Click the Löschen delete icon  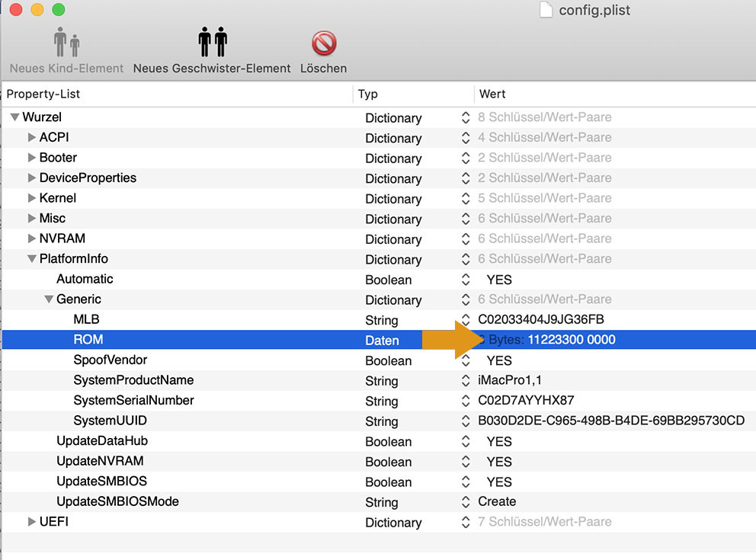(324, 43)
